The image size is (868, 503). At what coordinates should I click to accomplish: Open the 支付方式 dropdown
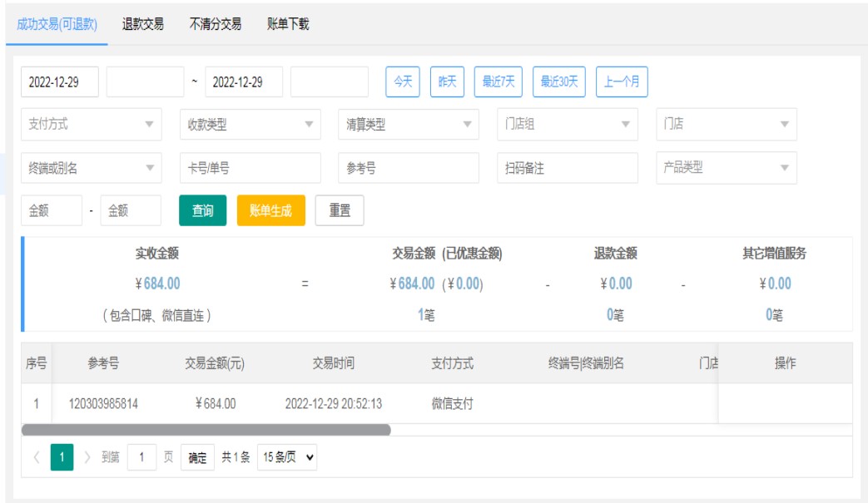(92, 125)
